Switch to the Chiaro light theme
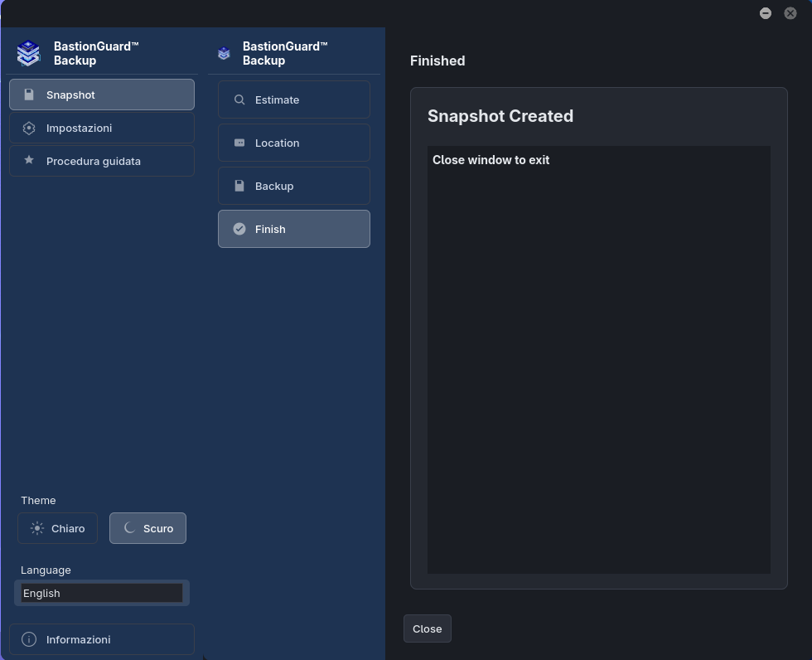812x660 pixels. click(x=57, y=528)
